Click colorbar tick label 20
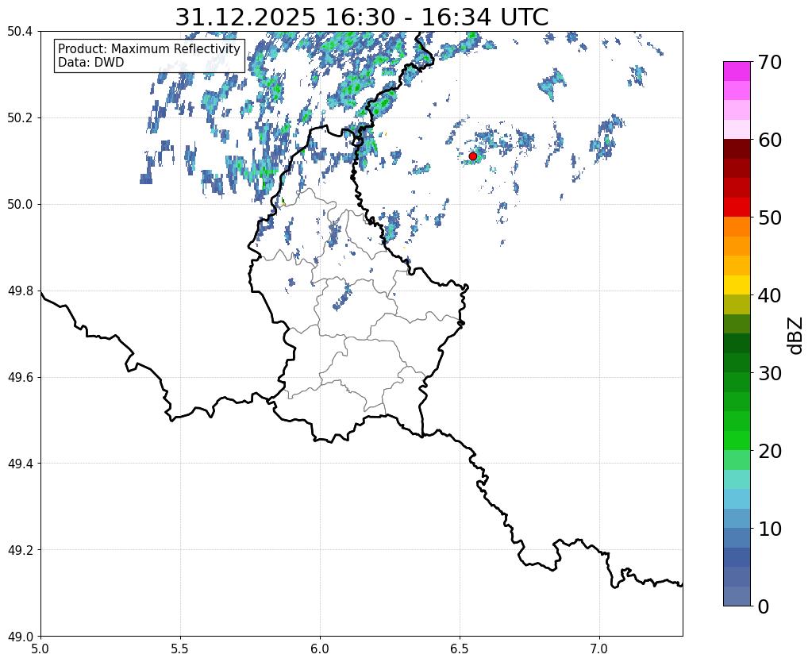812x662 pixels. point(769,451)
